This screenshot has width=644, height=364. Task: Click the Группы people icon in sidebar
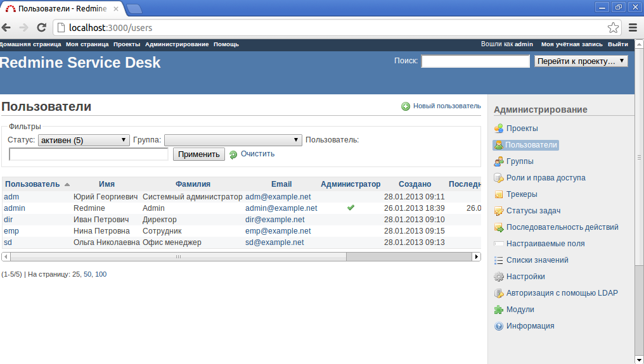point(499,161)
